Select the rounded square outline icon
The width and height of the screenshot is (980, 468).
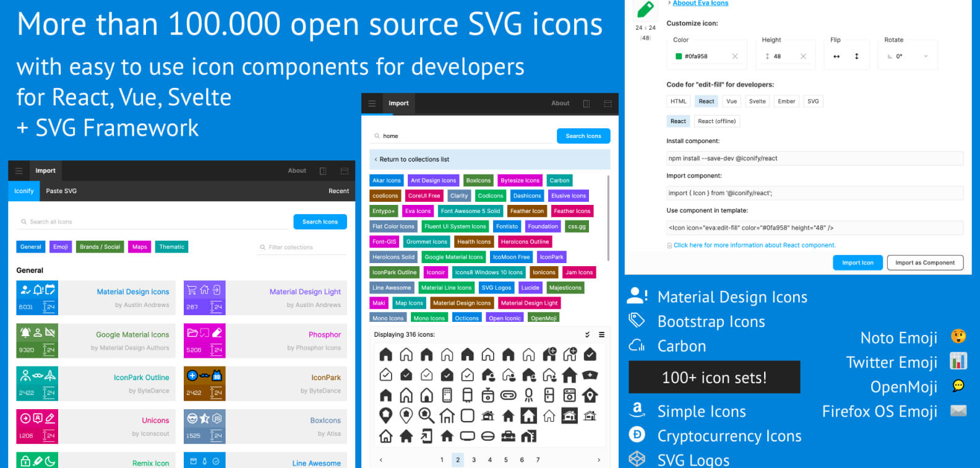[467, 415]
